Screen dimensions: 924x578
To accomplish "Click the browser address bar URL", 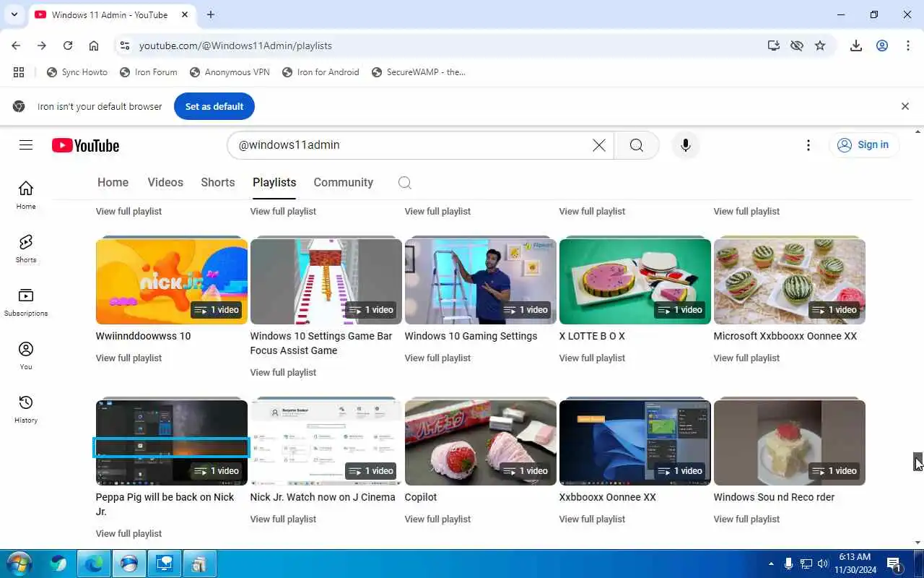I will tap(235, 46).
